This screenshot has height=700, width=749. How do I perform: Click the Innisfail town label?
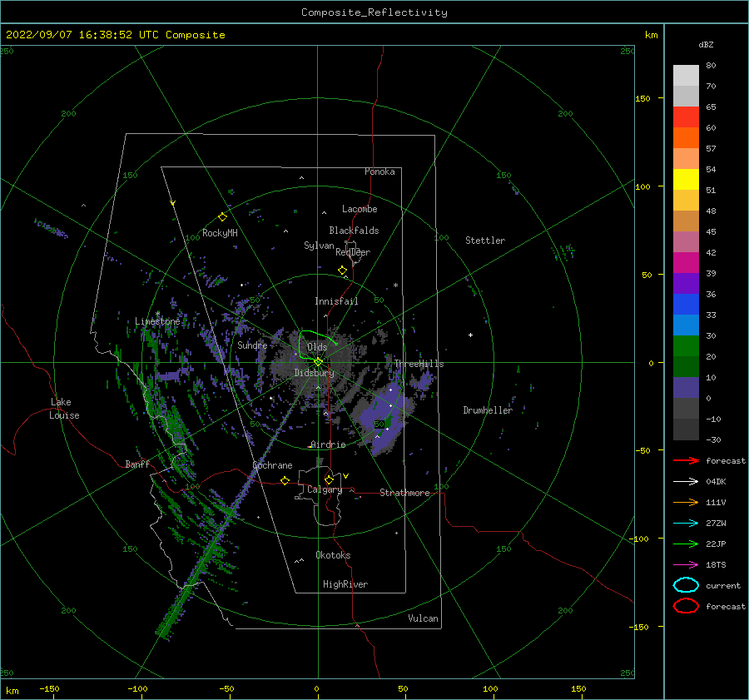(x=336, y=301)
